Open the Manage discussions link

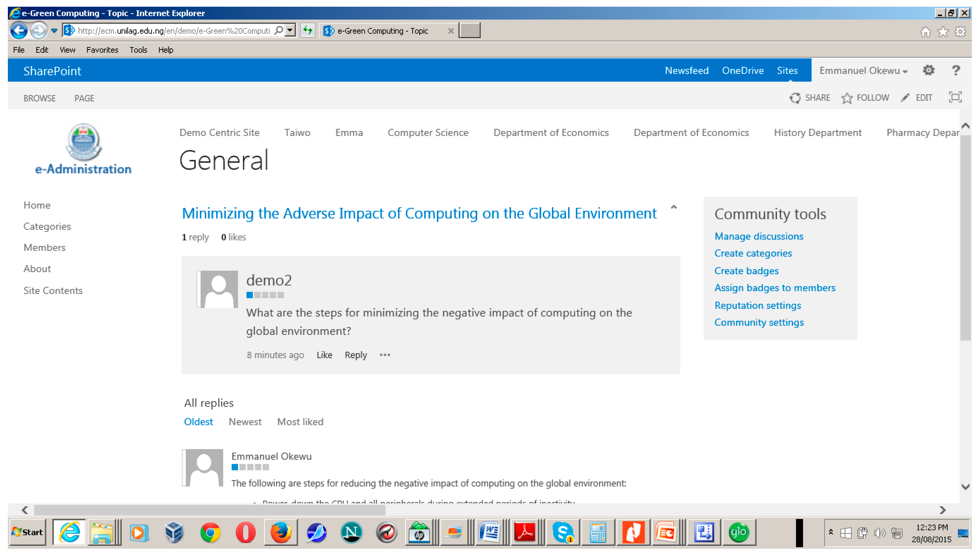(758, 236)
